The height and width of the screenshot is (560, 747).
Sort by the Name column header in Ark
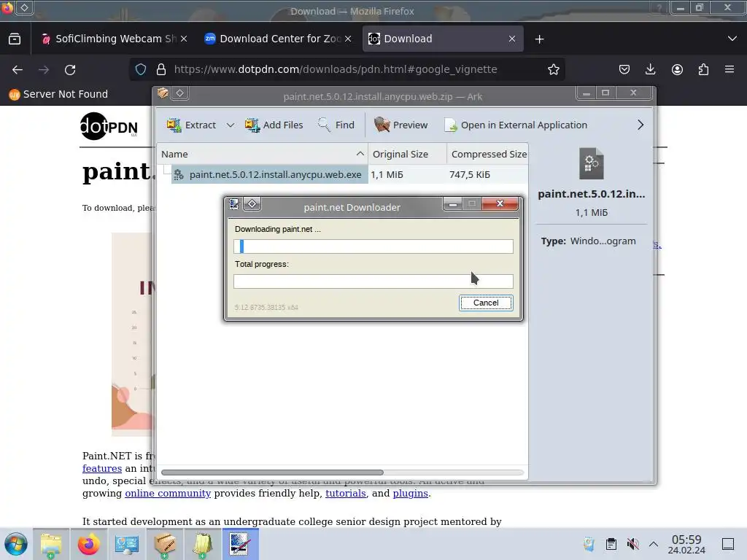pyautogui.click(x=262, y=154)
